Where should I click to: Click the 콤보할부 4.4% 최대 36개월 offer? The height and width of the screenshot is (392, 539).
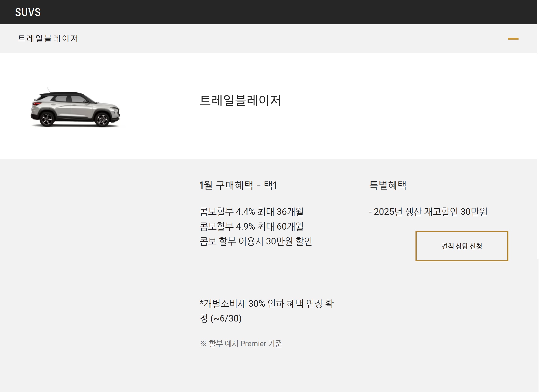pos(251,212)
